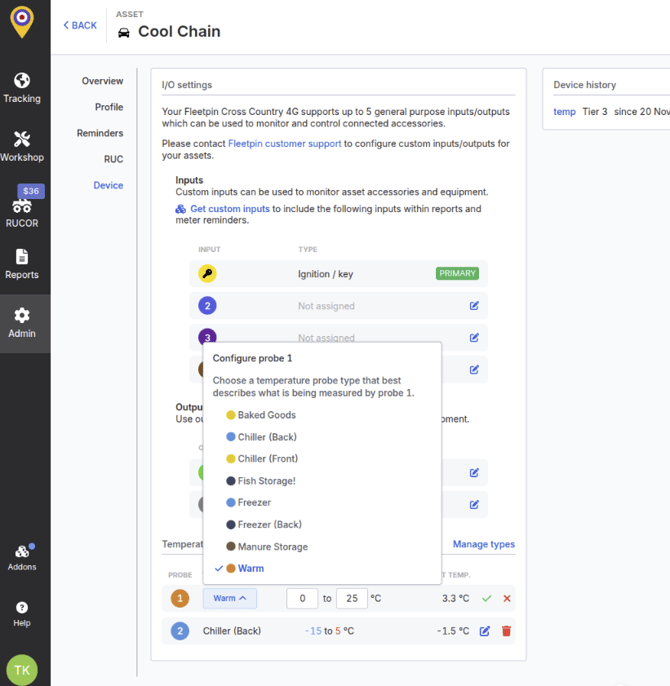
Task: Pick the Fish Storage! probe type
Action: [266, 481]
